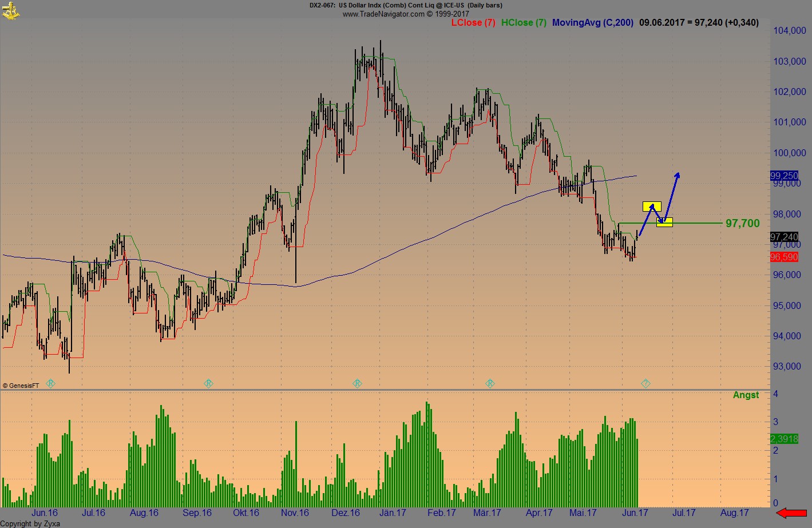Click the R diamond marker below Dez.16

click(358, 383)
